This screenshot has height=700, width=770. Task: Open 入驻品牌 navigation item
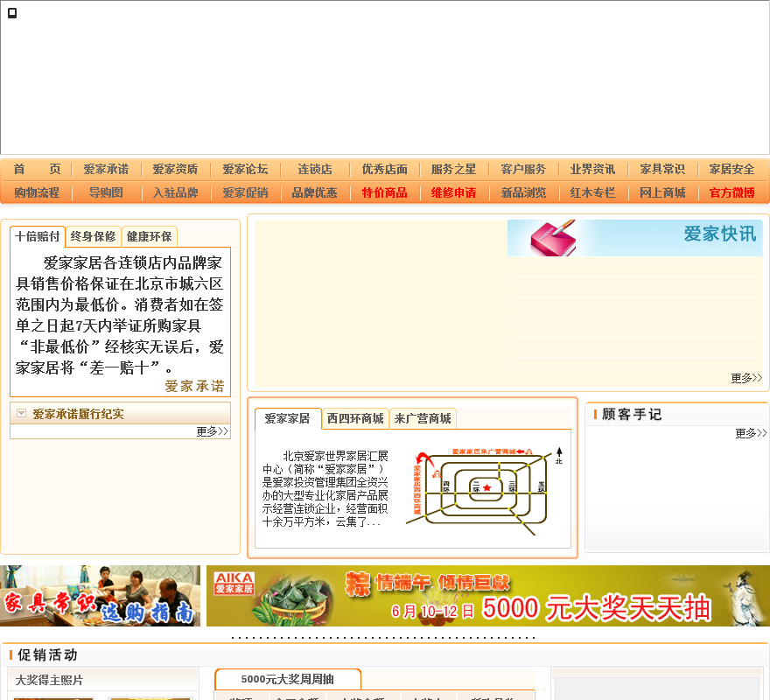coord(175,192)
